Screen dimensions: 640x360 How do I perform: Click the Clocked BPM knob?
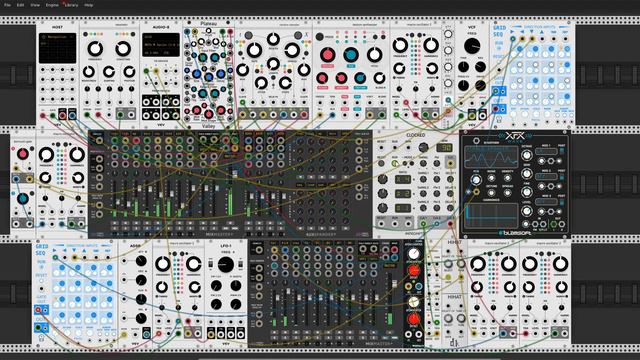(x=423, y=147)
